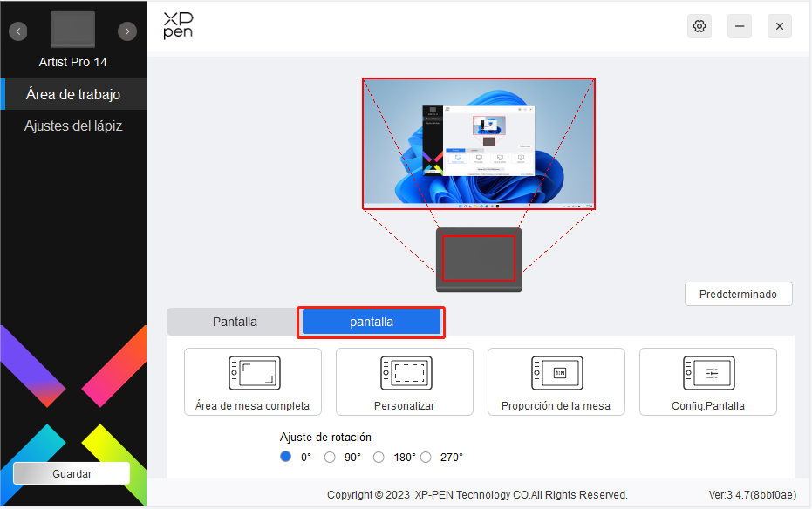
Task: Choose the Área de mesa completa option
Action: (x=253, y=382)
